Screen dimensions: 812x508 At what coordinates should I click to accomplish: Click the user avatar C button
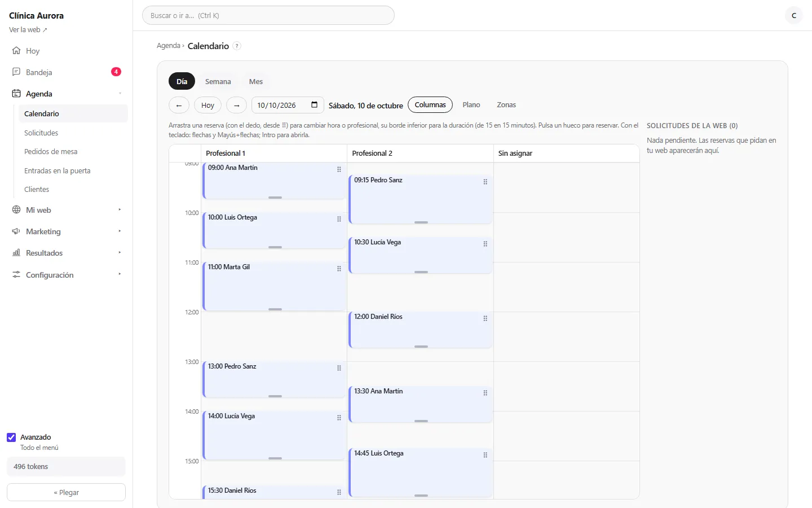coord(794,15)
